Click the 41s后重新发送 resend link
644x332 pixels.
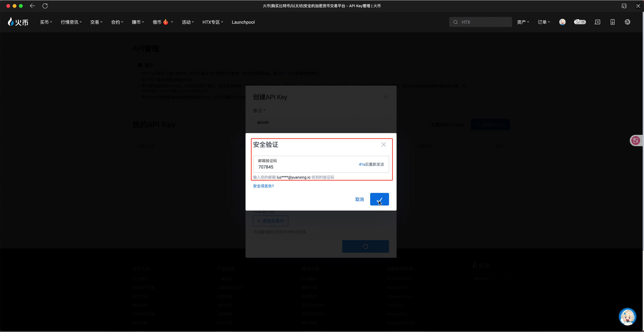click(371, 164)
